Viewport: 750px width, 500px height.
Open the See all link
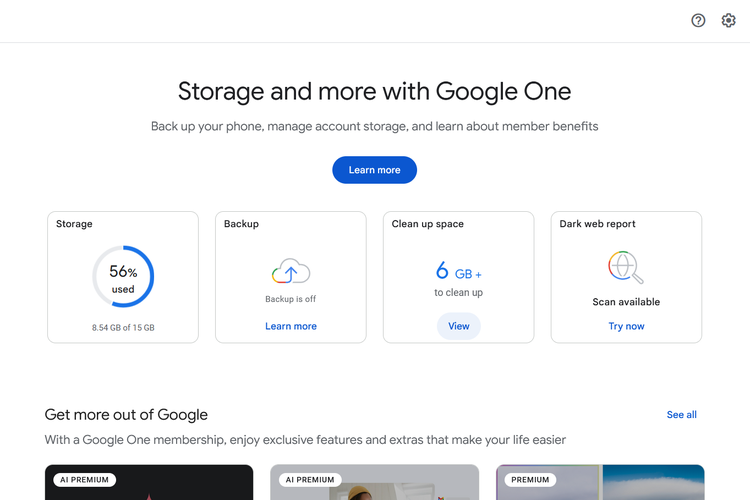click(681, 414)
